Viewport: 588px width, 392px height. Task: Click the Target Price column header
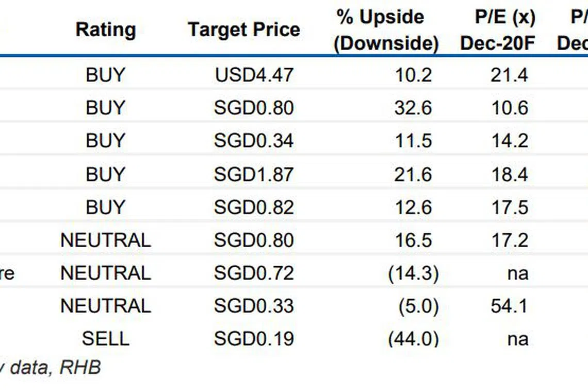tap(243, 29)
